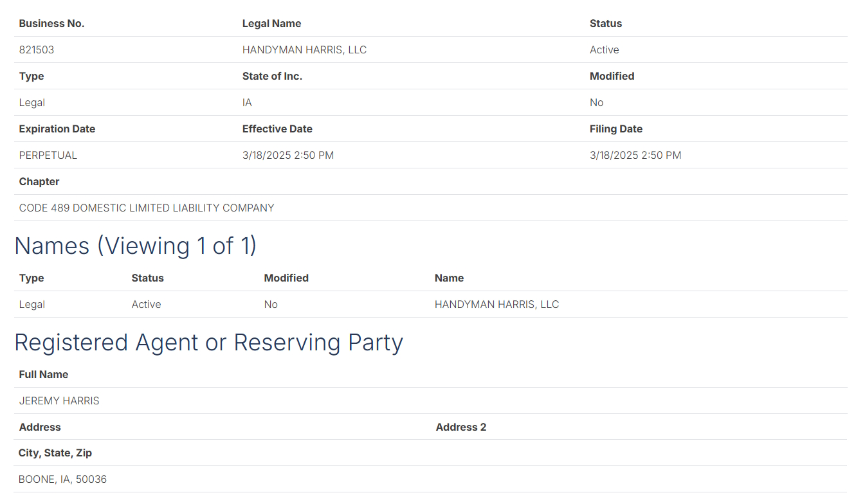Select the PERPETUAL expiration date value
Viewport: 865px width, 504px height.
48,155
